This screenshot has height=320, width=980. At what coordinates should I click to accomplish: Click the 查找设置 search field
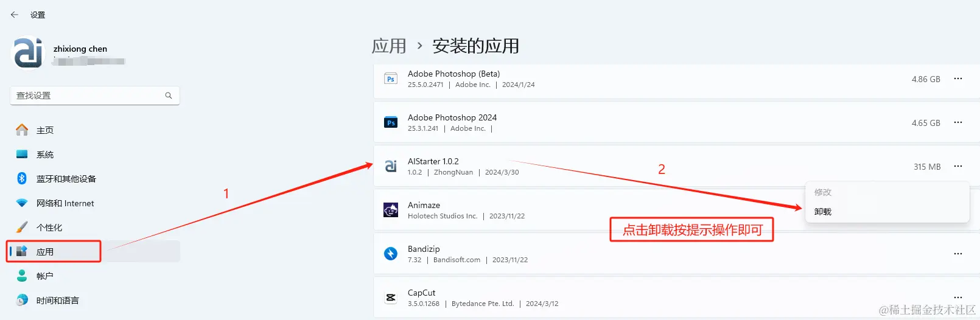pyautogui.click(x=95, y=96)
